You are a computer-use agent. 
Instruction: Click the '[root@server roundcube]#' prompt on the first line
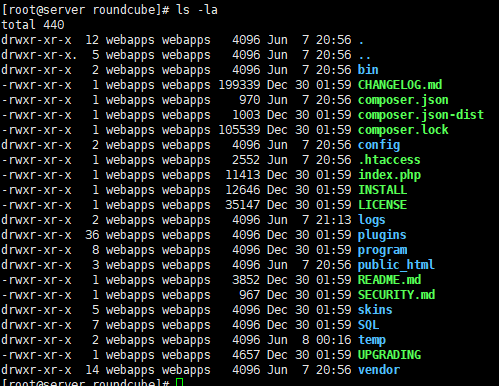point(86,10)
